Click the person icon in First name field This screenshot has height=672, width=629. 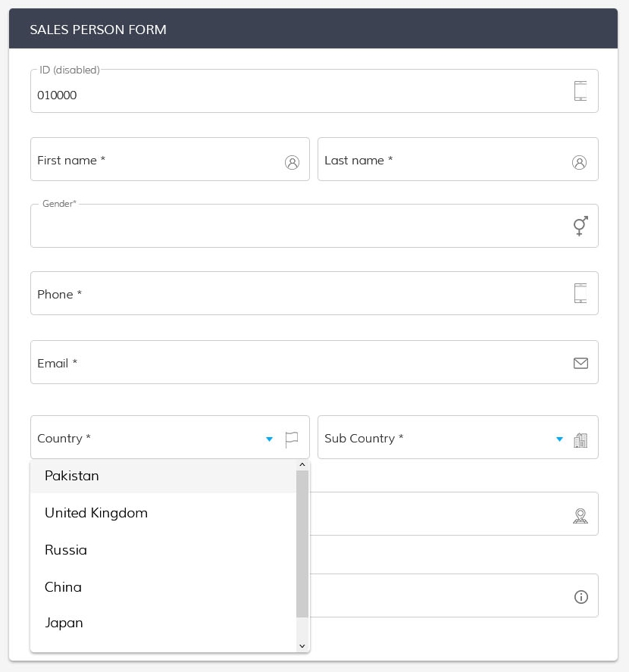click(292, 162)
